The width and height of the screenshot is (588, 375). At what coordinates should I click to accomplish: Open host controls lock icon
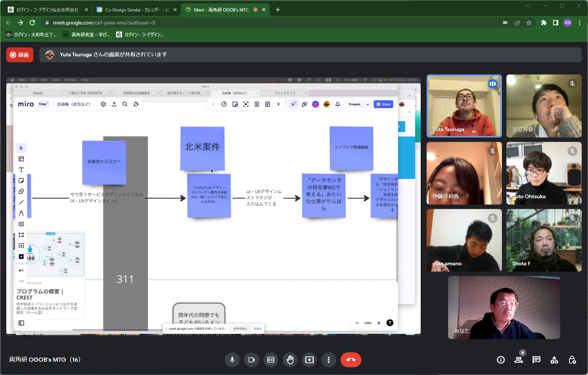tap(572, 360)
